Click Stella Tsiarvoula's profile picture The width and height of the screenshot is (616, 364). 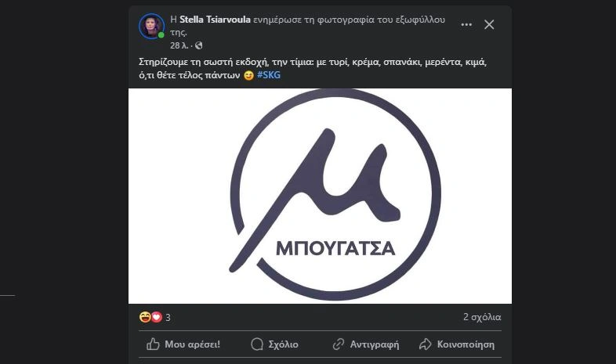click(x=151, y=26)
